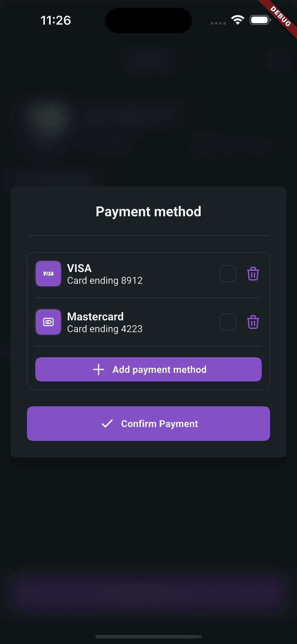Tap the Wi-Fi status icon

238,20
